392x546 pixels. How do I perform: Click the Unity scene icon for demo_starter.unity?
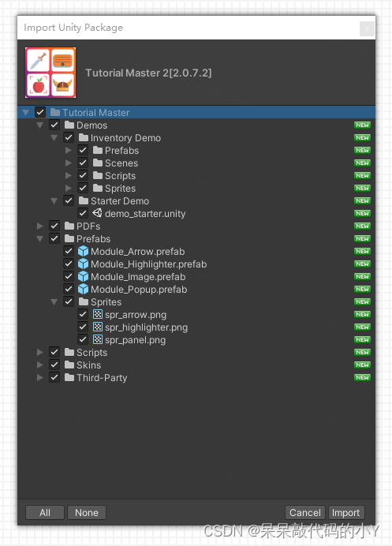click(x=97, y=213)
